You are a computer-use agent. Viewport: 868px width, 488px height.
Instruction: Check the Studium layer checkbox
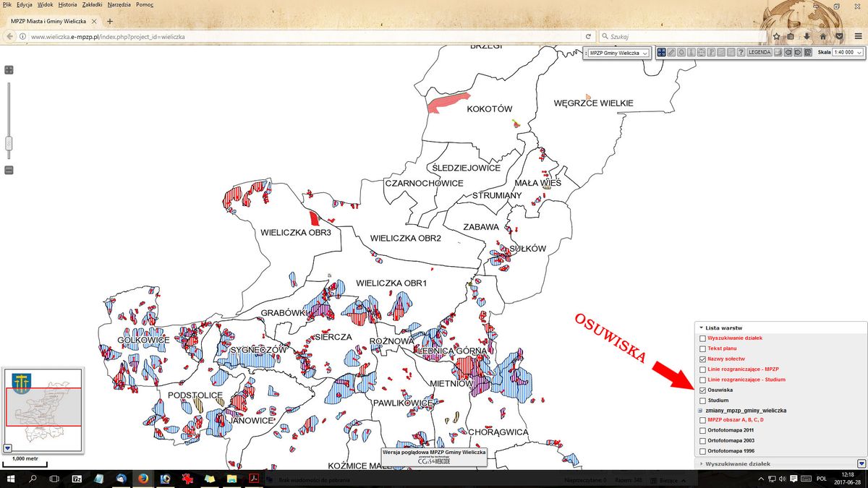pos(703,400)
